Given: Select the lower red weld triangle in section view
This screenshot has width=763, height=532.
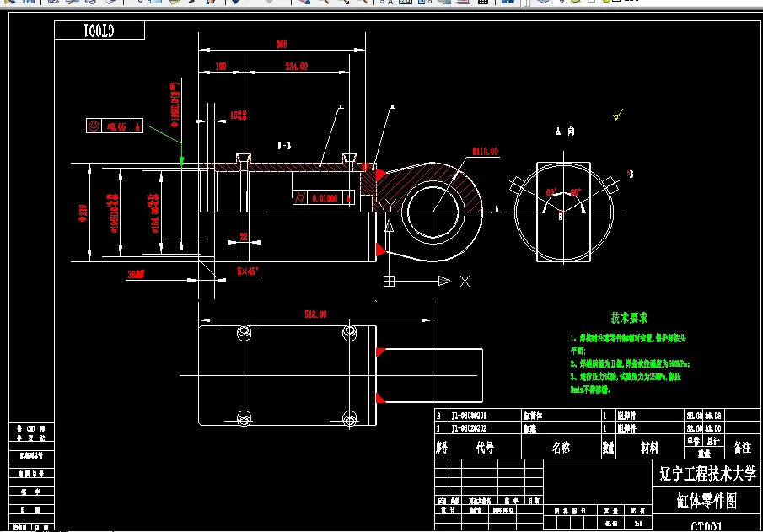Looking at the screenshot, I should tap(380, 250).
